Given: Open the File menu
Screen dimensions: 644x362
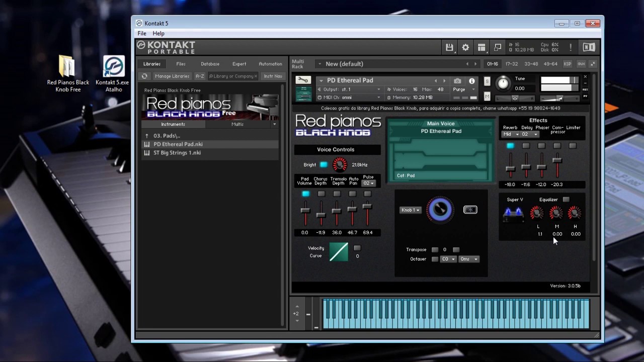Looking at the screenshot, I should point(142,34).
